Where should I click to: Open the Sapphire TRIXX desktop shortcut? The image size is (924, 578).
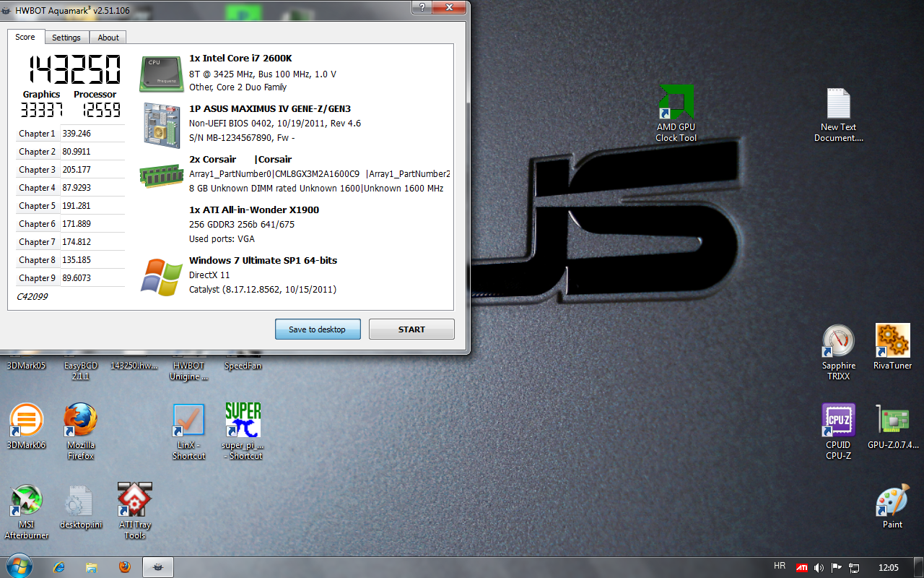[838, 353]
